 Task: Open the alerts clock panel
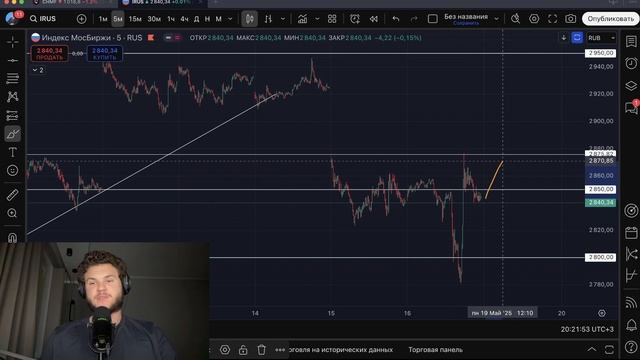point(631,63)
